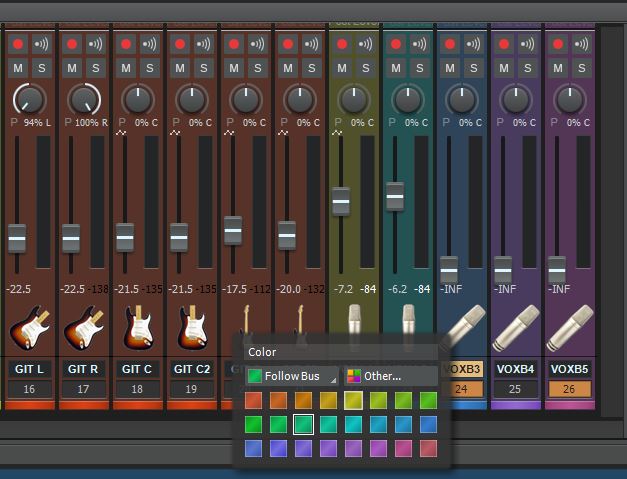
Task: Click the GIT L volume fader handle
Action: pos(17,238)
